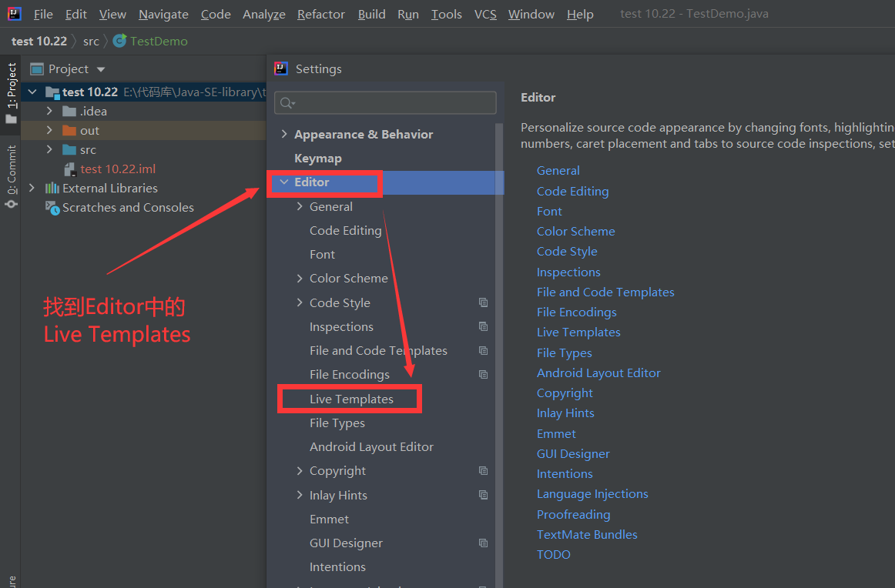
Task: Click the TODO link
Action: coord(553,554)
